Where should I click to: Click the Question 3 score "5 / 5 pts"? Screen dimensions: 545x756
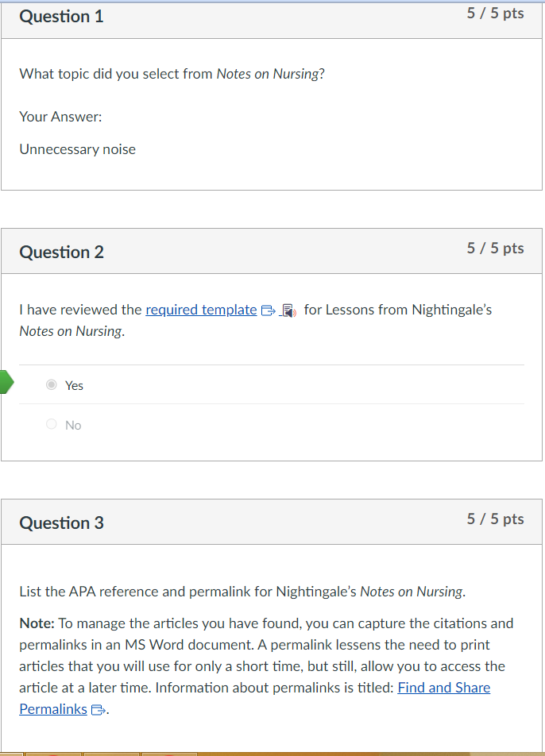click(496, 519)
